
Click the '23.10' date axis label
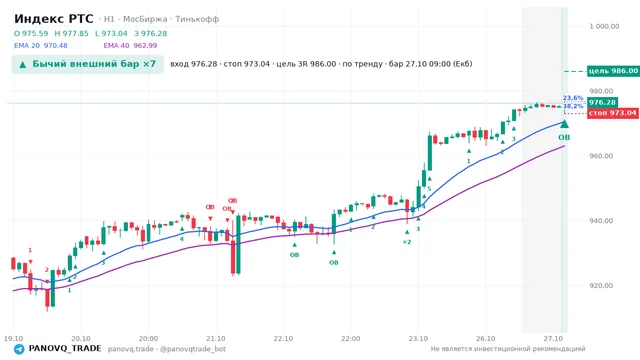(x=418, y=339)
